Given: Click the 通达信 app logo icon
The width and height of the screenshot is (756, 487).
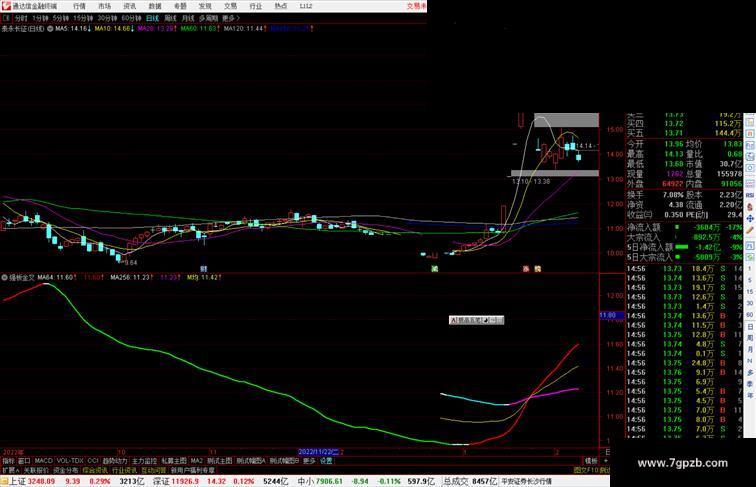Looking at the screenshot, I should coord(6,6).
